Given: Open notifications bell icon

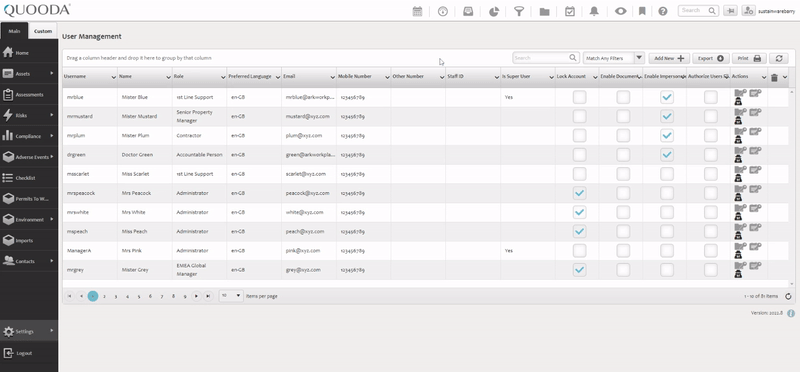Looking at the screenshot, I should pyautogui.click(x=594, y=11).
